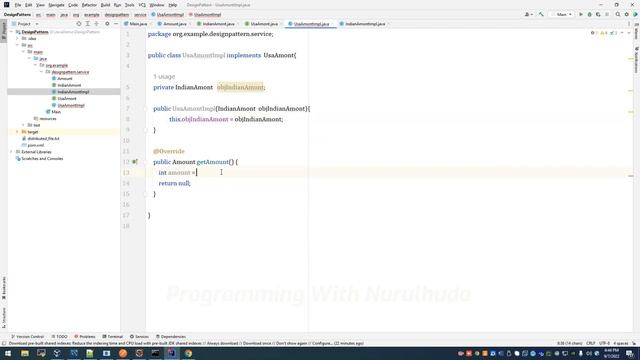Open Search Everywhere magnifier icon
640x360 pixels.
coord(618,15)
